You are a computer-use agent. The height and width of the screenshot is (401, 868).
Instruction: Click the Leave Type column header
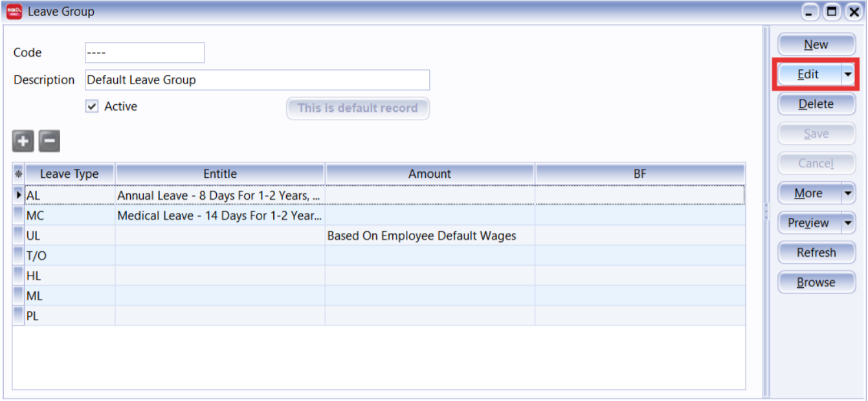(x=69, y=174)
